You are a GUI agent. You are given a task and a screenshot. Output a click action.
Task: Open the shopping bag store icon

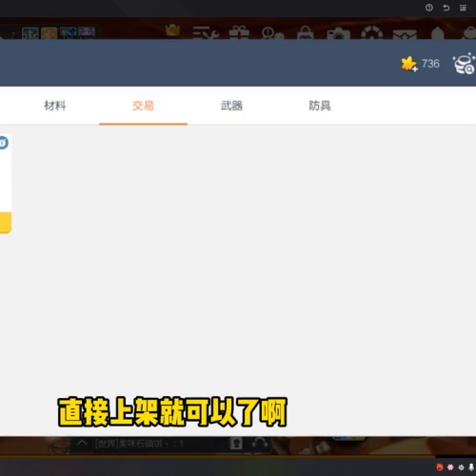click(306, 32)
